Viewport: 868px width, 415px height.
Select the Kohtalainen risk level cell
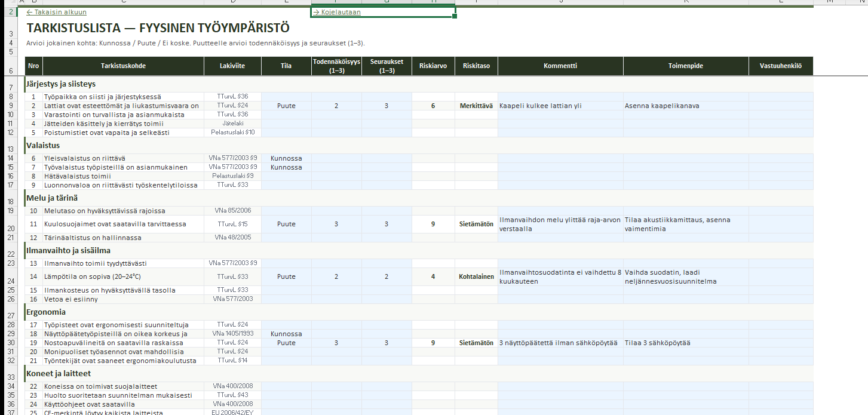(x=476, y=277)
